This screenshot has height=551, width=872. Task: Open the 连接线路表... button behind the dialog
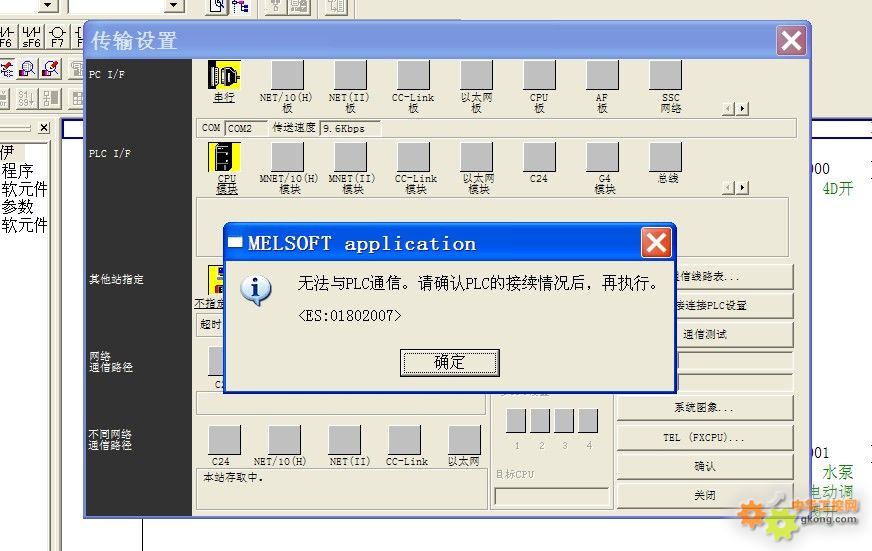[x=734, y=276]
